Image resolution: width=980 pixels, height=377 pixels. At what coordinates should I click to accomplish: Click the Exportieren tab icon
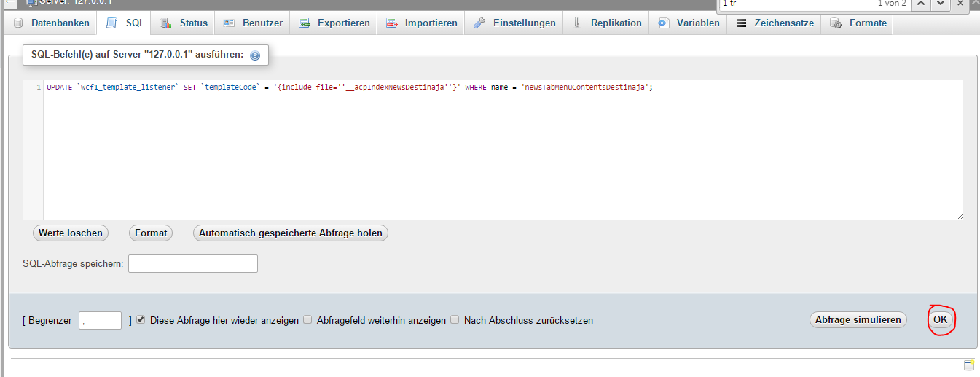point(305,23)
